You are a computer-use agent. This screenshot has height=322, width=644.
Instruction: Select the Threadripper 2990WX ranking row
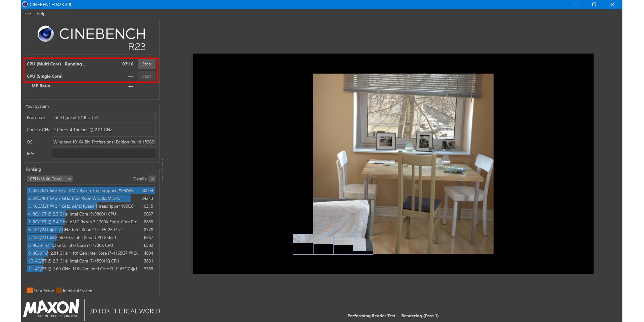click(91, 190)
